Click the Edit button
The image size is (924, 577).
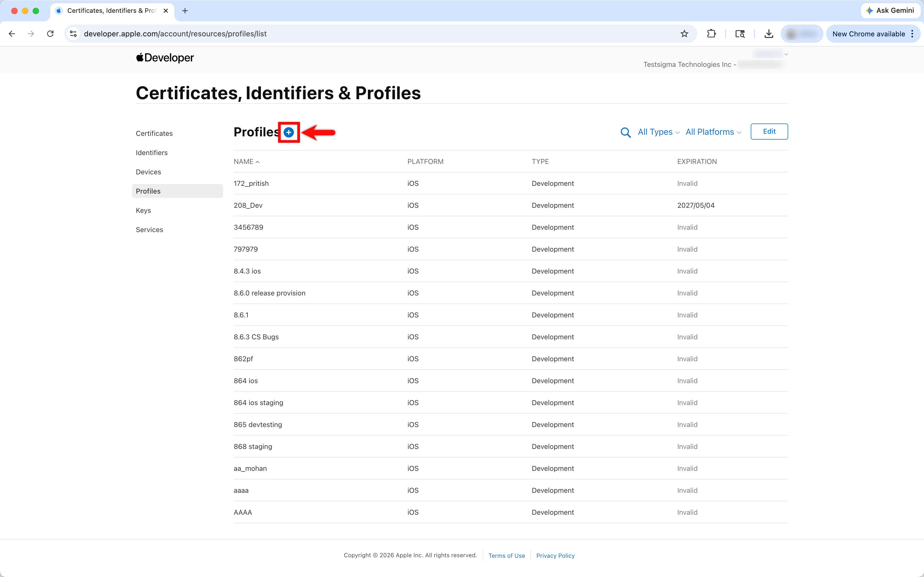click(769, 132)
